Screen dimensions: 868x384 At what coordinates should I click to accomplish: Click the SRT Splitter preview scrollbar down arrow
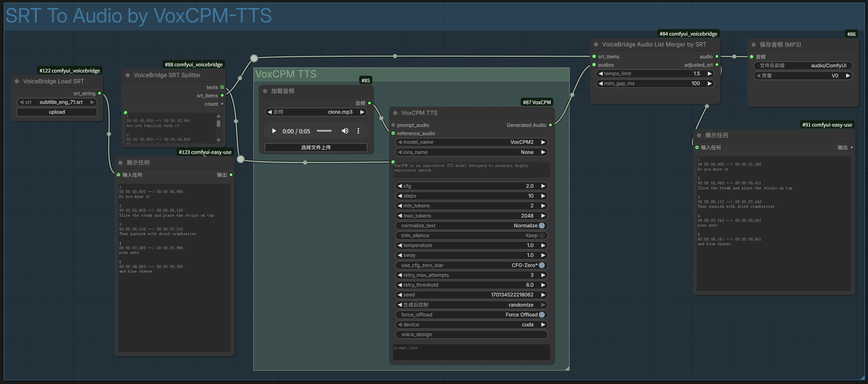click(219, 140)
